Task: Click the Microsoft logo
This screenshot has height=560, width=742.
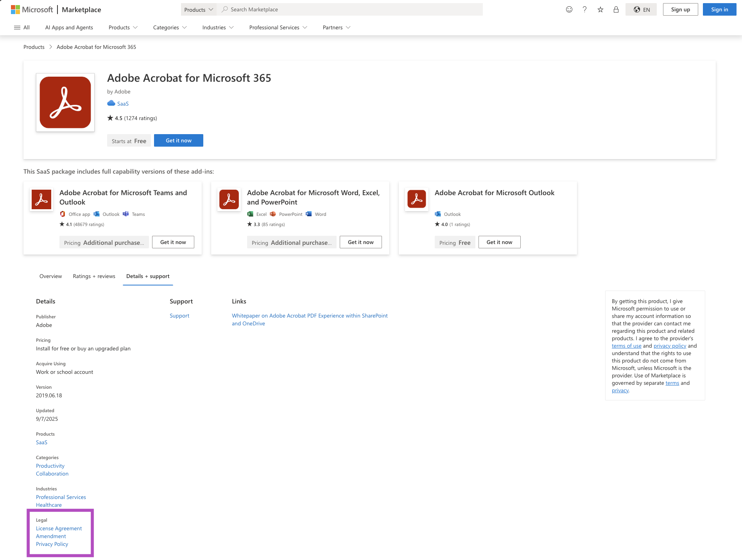Action: 32,9
